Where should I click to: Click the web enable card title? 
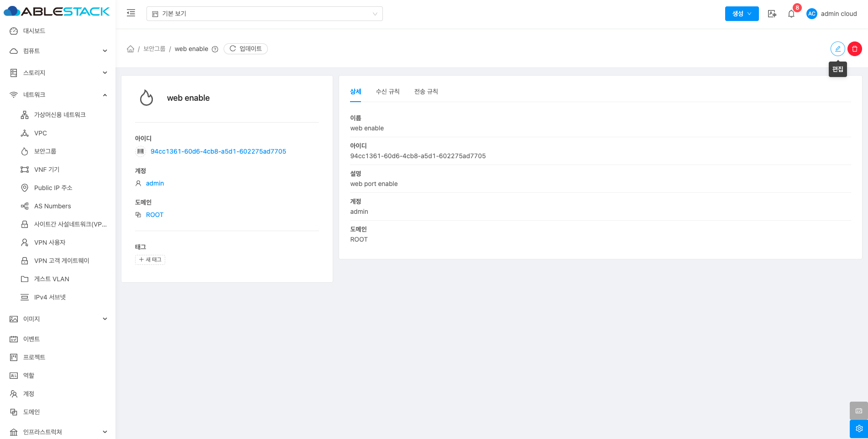coord(188,98)
